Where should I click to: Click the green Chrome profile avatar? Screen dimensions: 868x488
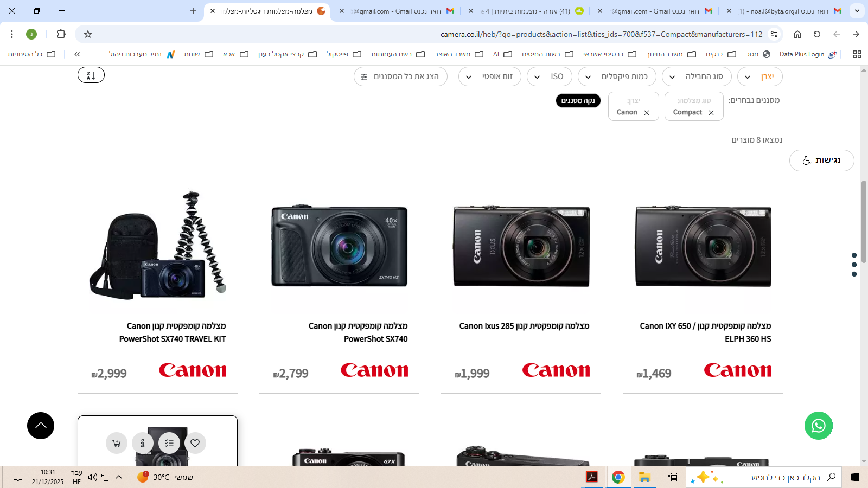[x=31, y=34]
